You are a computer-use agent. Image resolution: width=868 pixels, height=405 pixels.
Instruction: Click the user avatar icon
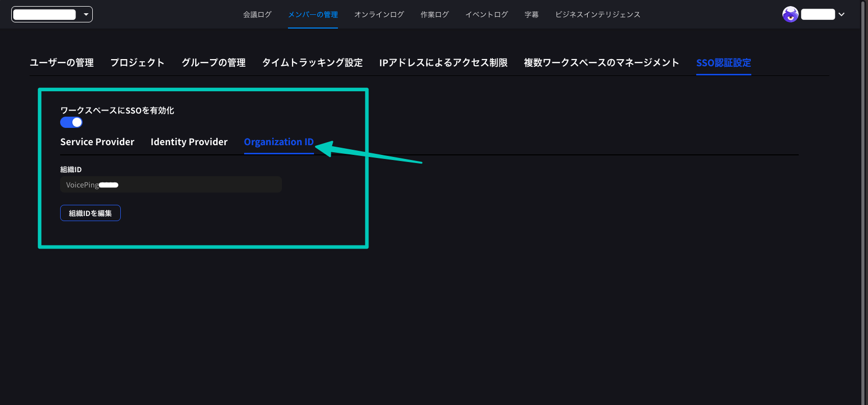[x=791, y=14]
